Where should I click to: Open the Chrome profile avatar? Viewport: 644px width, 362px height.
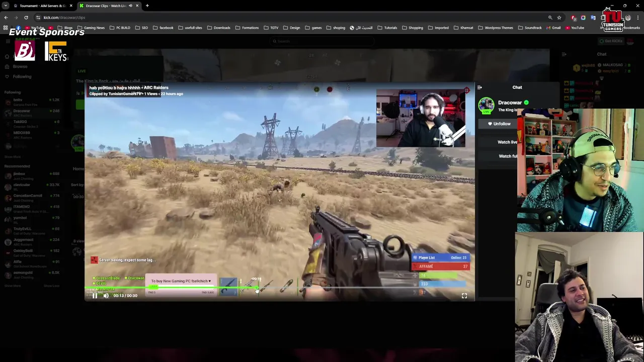point(628,18)
